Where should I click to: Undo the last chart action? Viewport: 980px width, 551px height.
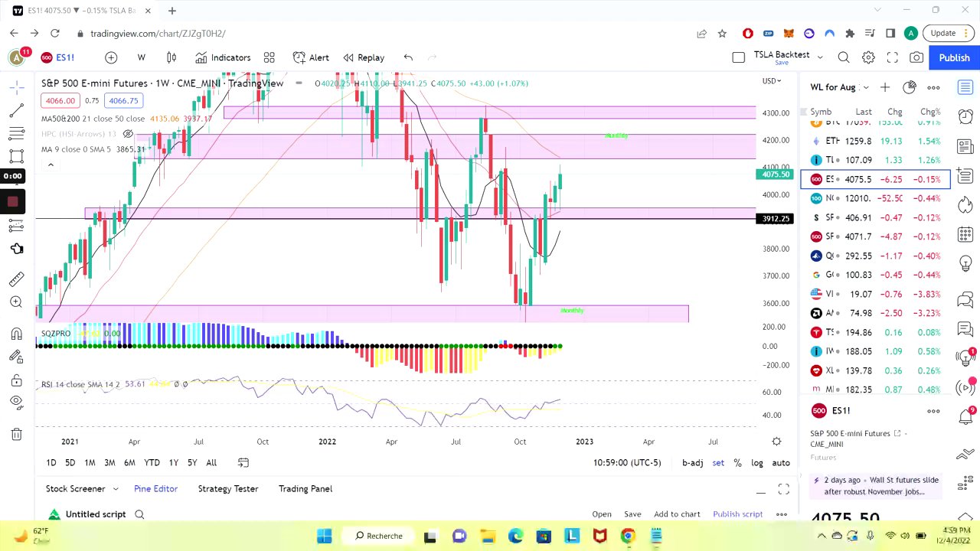click(x=408, y=57)
